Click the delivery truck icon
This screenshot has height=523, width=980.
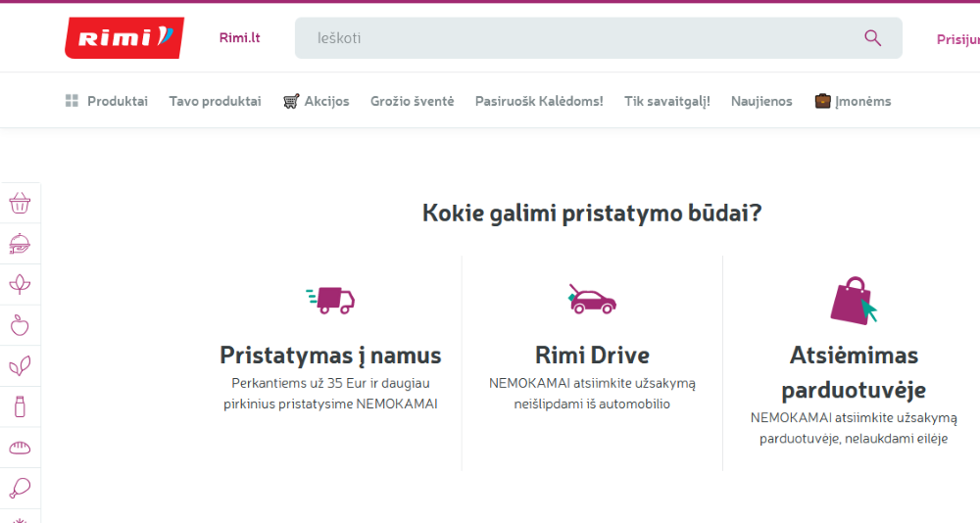[x=330, y=300]
